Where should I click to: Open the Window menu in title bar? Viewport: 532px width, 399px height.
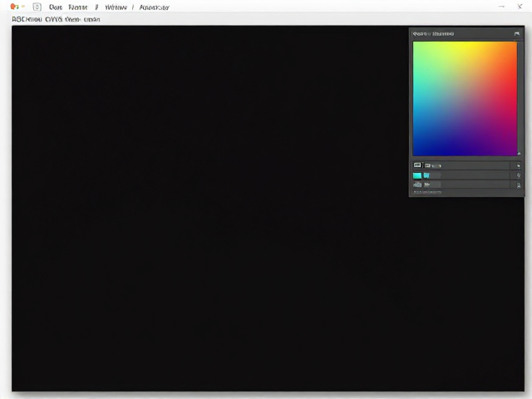116,7
